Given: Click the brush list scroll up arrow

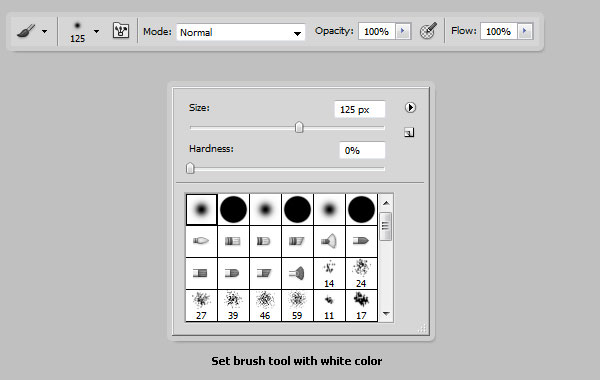Looking at the screenshot, I should (386, 203).
